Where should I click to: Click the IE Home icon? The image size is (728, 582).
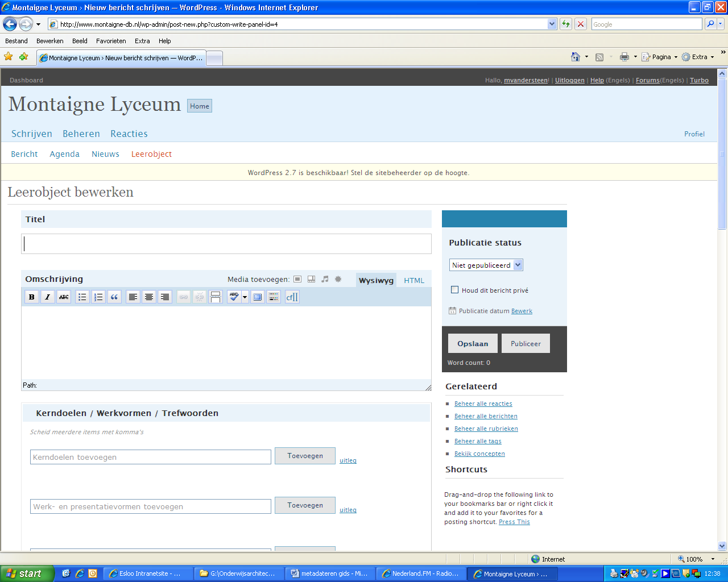[x=576, y=57]
